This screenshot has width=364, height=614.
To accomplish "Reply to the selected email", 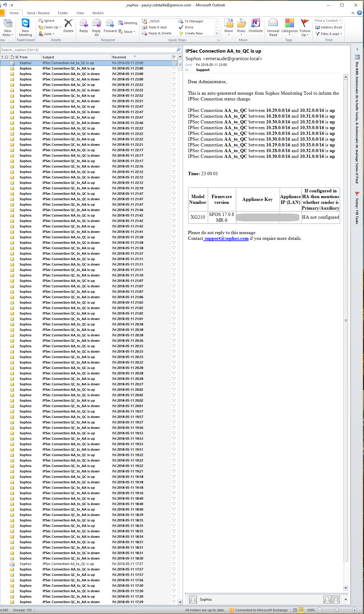I will pyautogui.click(x=84, y=26).
